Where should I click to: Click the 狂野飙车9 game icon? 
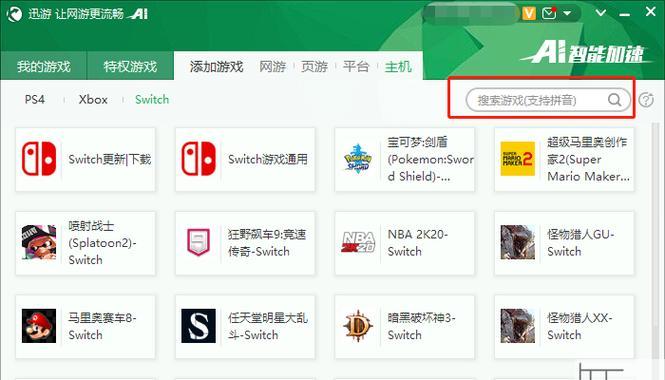[198, 242]
